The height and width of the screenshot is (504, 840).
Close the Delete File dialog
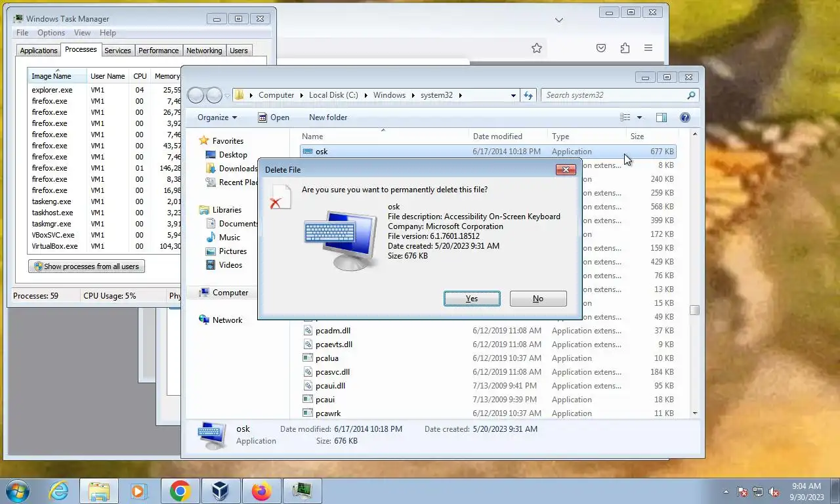(x=566, y=170)
